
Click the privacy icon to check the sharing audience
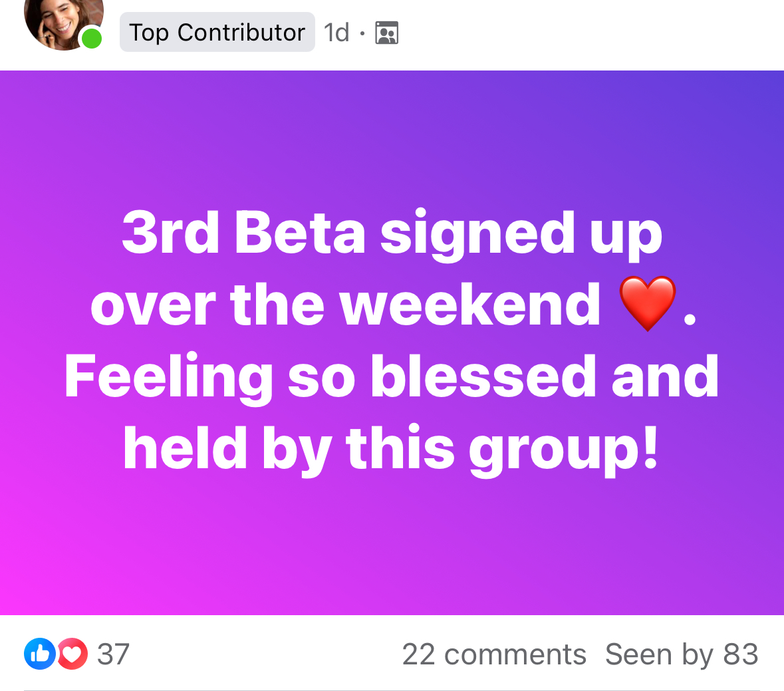(x=386, y=31)
